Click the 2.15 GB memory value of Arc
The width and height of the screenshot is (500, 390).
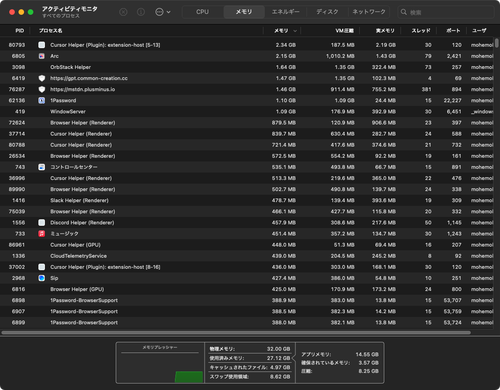point(286,56)
